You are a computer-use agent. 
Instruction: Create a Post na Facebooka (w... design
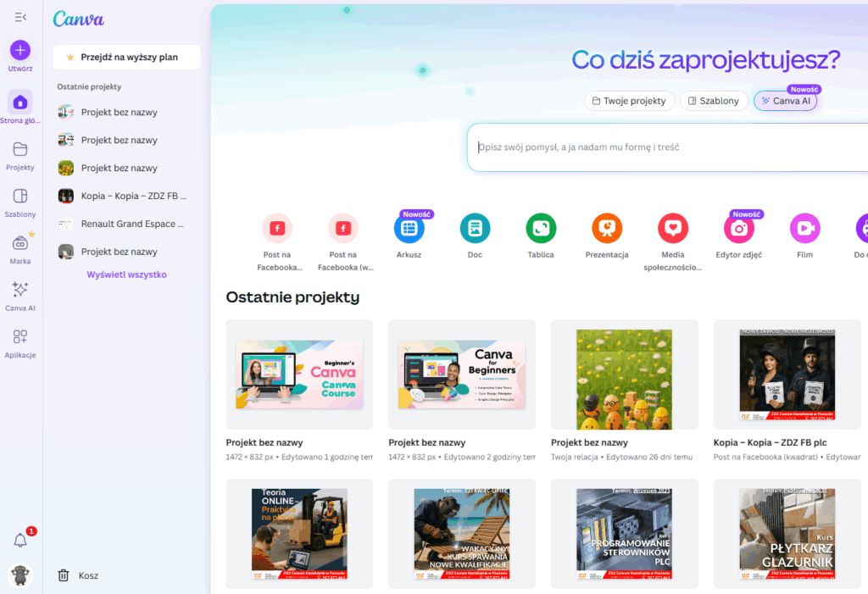343,228
